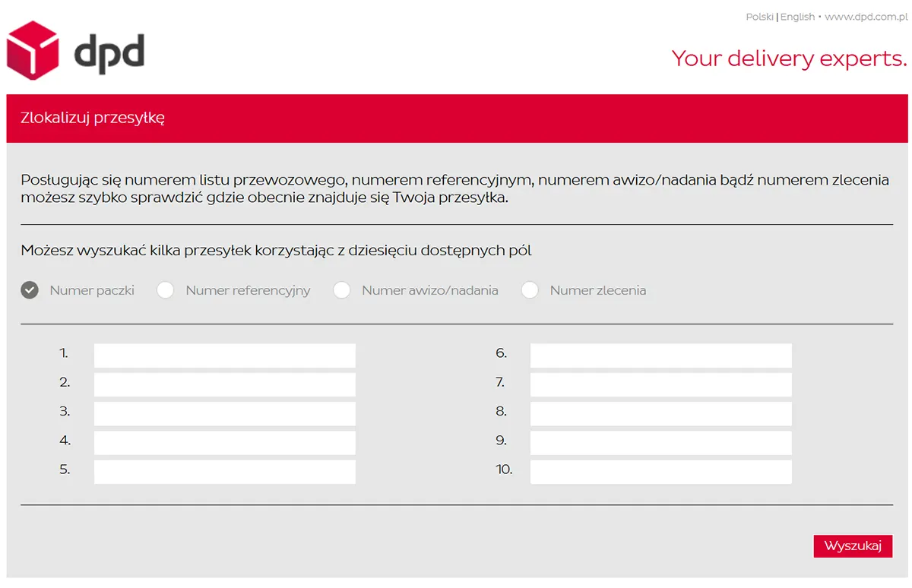The width and height of the screenshot is (912, 588).
Task: Focus parcel number field 10
Action: point(660,472)
